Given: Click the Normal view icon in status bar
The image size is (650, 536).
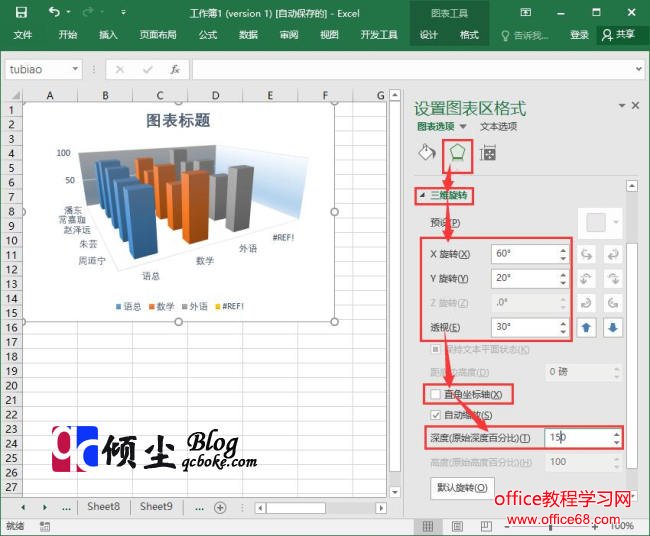Looking at the screenshot, I should pos(428,526).
